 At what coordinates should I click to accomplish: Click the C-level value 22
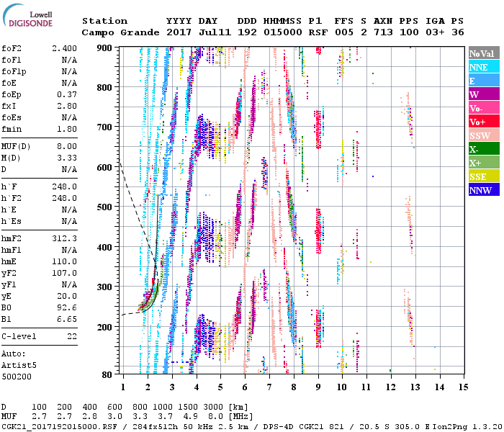[72, 337]
